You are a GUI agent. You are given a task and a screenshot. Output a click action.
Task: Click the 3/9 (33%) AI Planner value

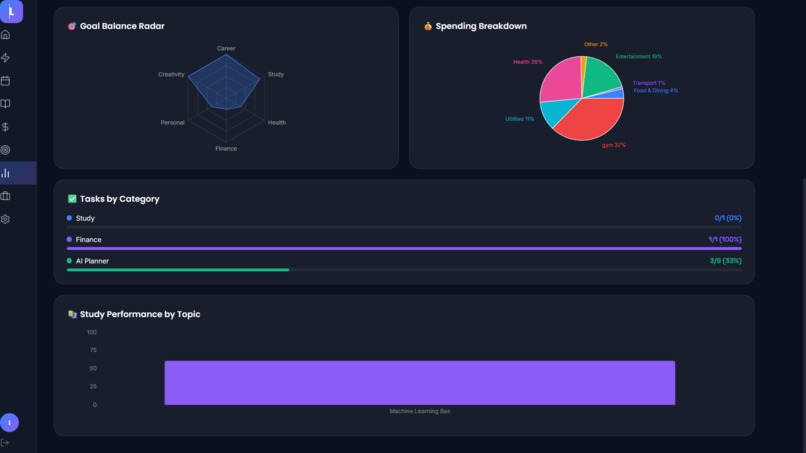coord(725,261)
